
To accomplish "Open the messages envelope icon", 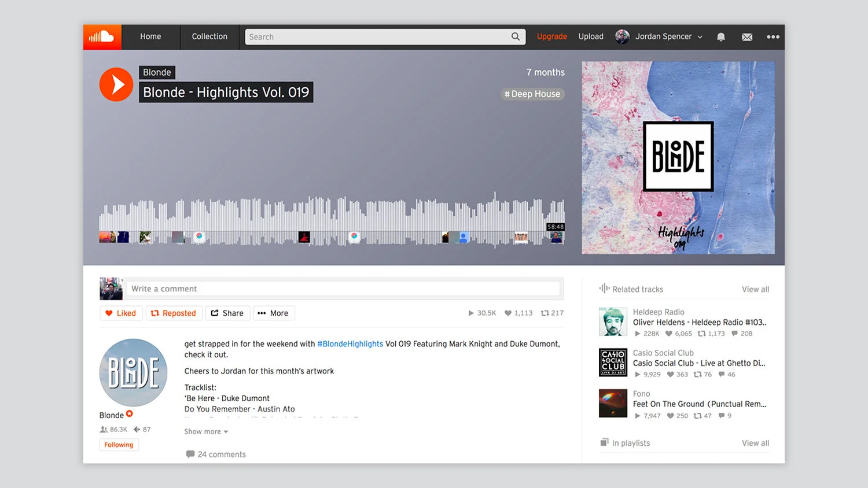I will click(x=747, y=37).
